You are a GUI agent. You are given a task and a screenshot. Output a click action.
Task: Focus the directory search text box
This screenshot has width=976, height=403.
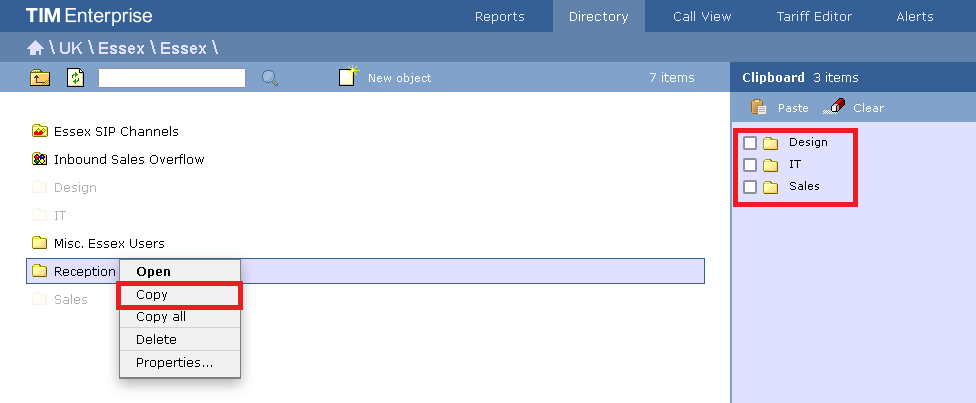click(x=172, y=77)
